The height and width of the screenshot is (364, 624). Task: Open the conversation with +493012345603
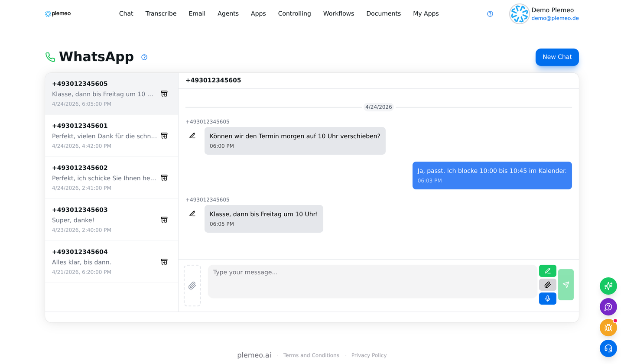pos(112,220)
